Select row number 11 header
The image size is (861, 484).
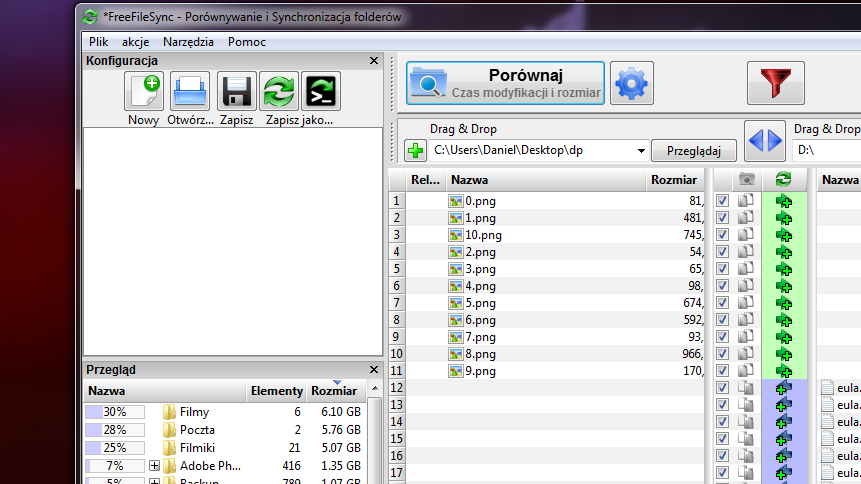point(396,371)
